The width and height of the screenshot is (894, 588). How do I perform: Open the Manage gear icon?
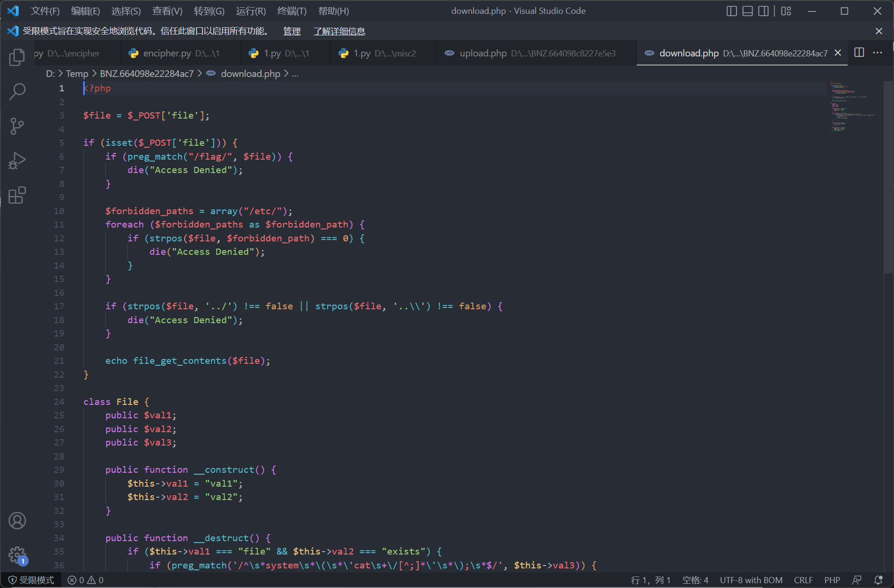click(x=17, y=555)
